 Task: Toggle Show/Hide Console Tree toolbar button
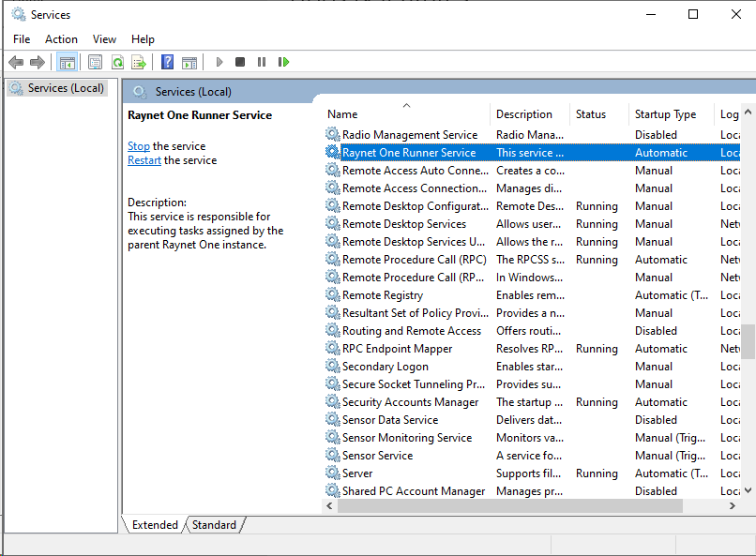click(x=67, y=62)
